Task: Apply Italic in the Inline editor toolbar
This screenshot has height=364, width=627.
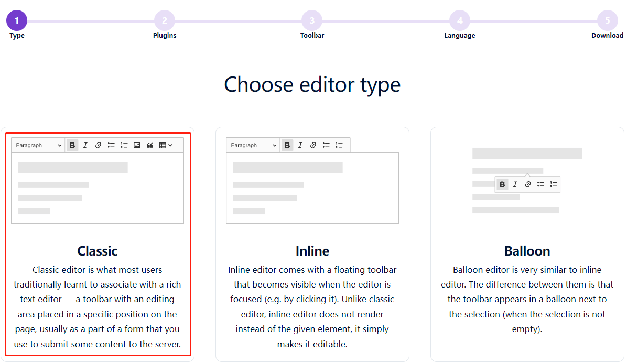Action: [x=300, y=145]
